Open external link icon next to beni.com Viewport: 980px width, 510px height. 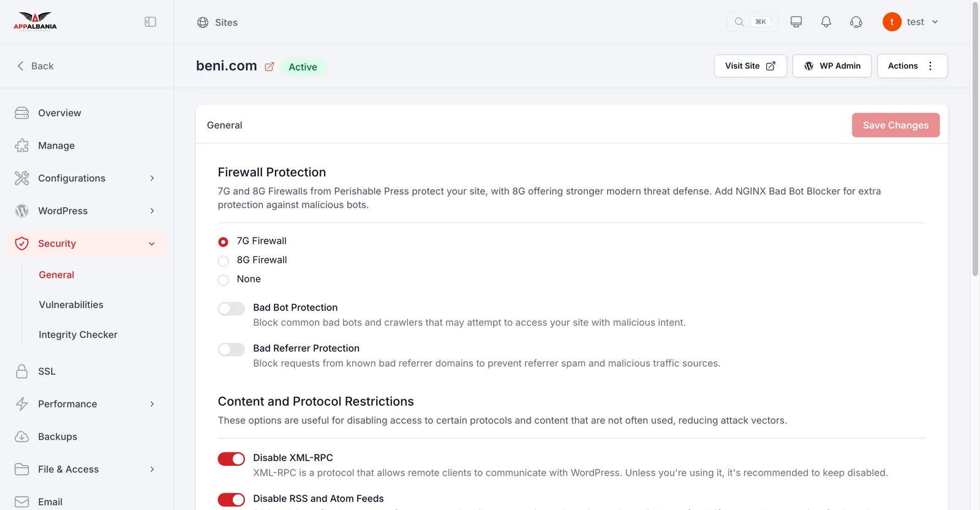[x=269, y=67]
